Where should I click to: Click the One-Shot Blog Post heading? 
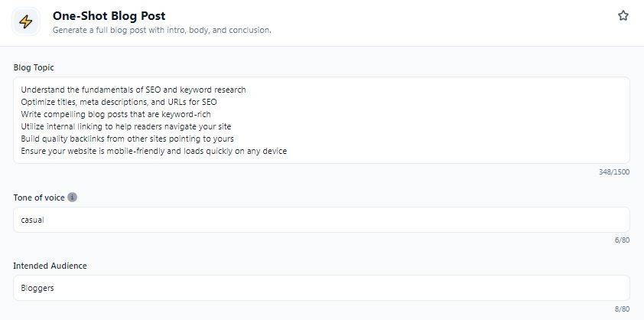click(x=109, y=15)
